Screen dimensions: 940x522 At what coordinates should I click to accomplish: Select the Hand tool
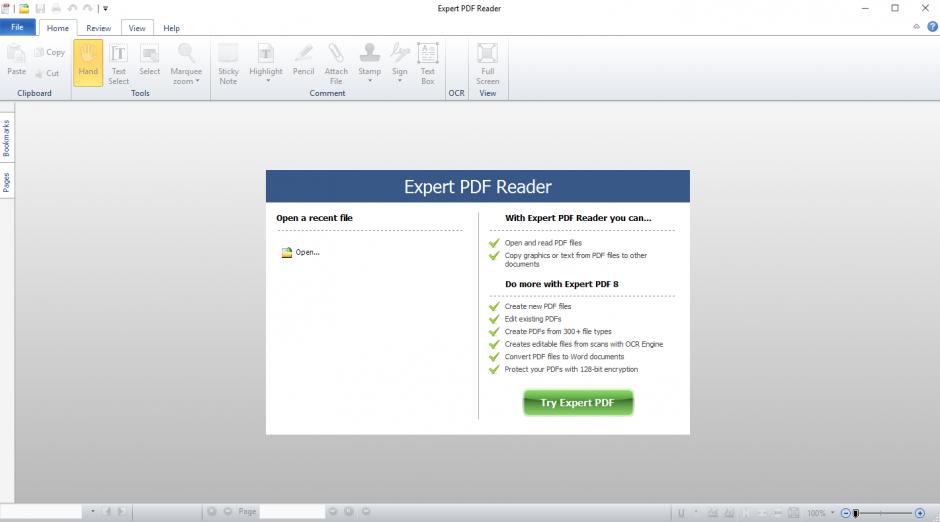(88, 62)
